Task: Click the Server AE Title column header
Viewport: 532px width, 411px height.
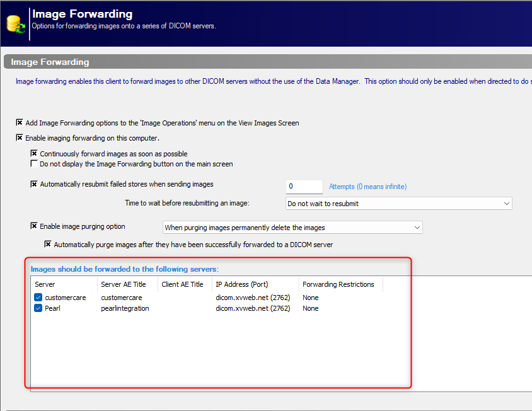Action: [x=127, y=284]
